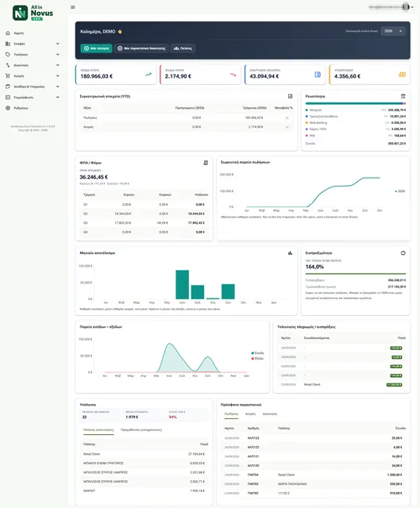Open document ΤΙΜ703 in recent documents

coord(252,483)
